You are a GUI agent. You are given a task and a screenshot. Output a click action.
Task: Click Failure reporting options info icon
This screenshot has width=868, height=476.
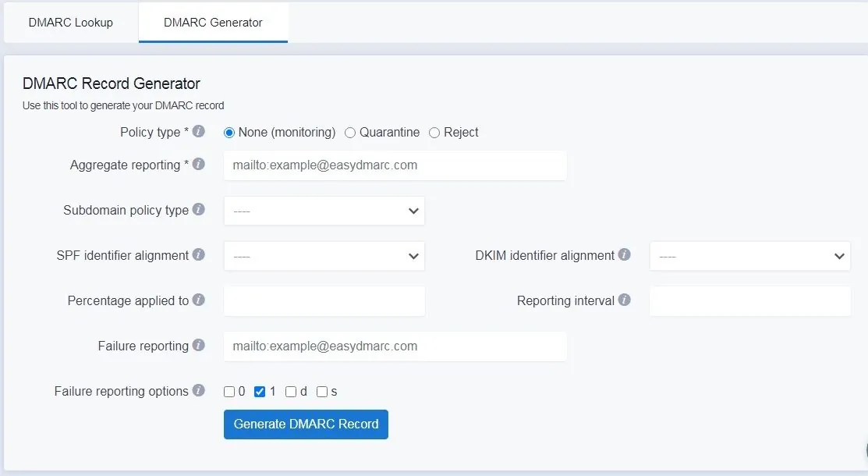[199, 390]
